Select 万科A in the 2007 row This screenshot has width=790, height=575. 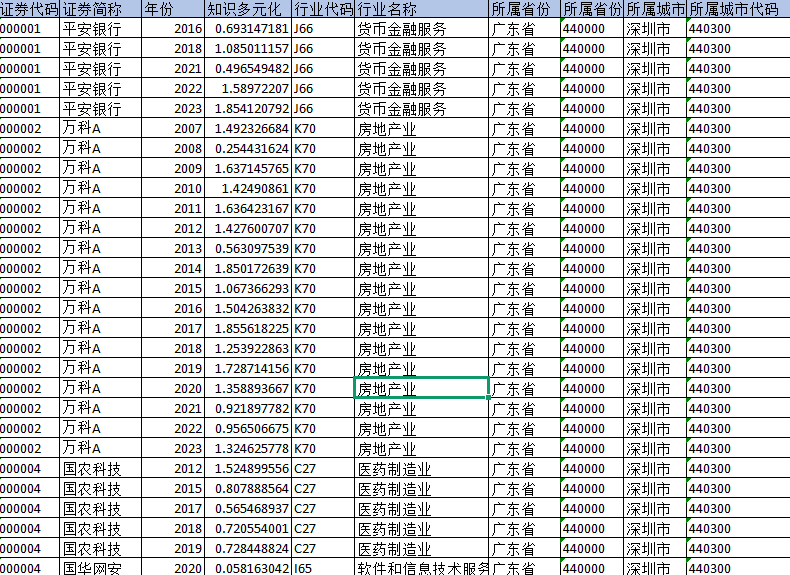coord(101,129)
